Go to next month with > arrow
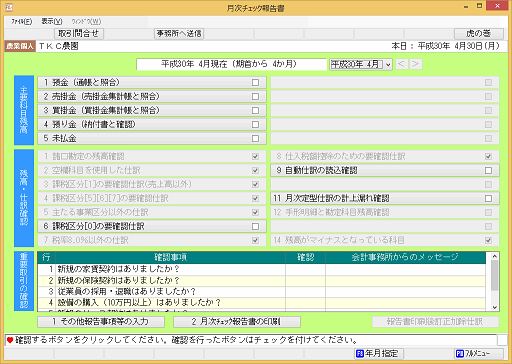This screenshot has height=364, width=512. pyautogui.click(x=415, y=64)
